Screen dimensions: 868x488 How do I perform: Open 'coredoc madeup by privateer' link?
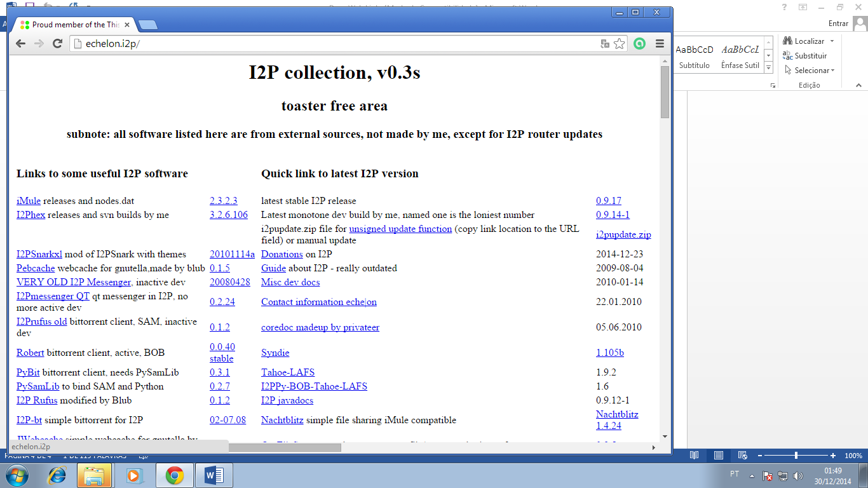click(x=320, y=327)
